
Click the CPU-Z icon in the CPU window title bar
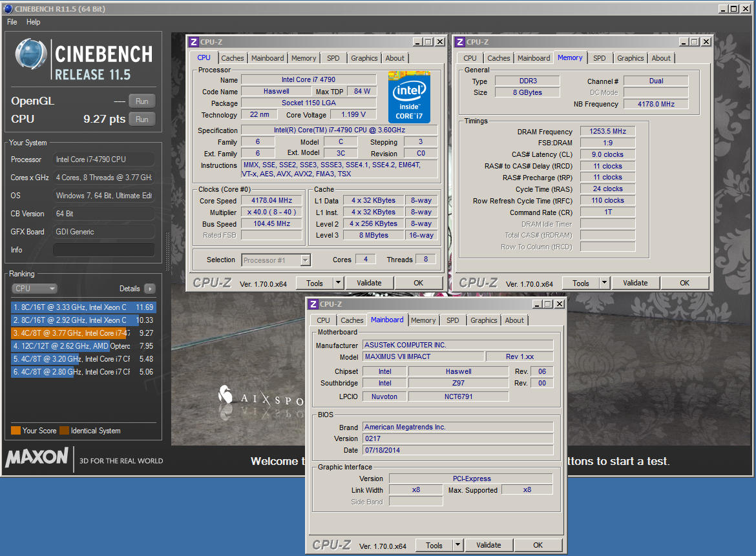(x=194, y=42)
